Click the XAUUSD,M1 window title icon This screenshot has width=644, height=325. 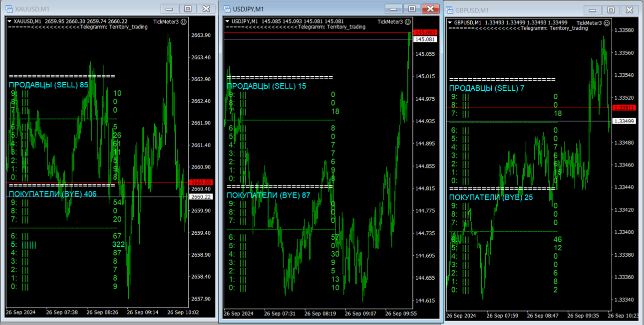8,9
